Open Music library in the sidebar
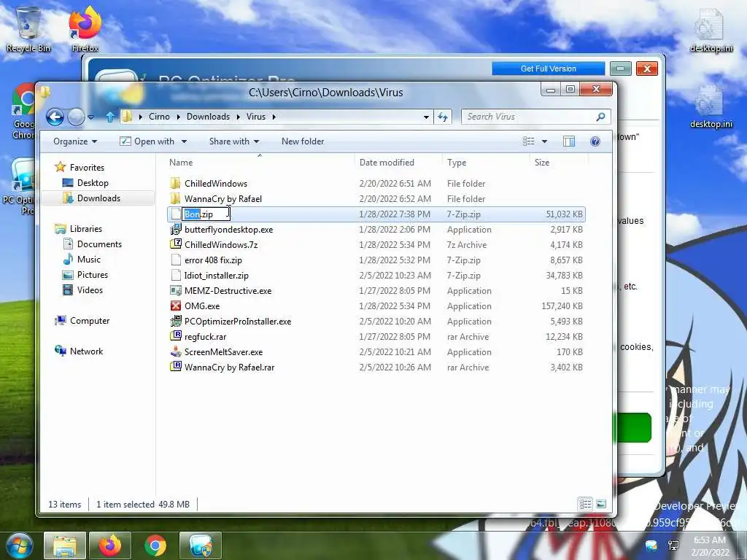The height and width of the screenshot is (560, 747). coord(82,259)
